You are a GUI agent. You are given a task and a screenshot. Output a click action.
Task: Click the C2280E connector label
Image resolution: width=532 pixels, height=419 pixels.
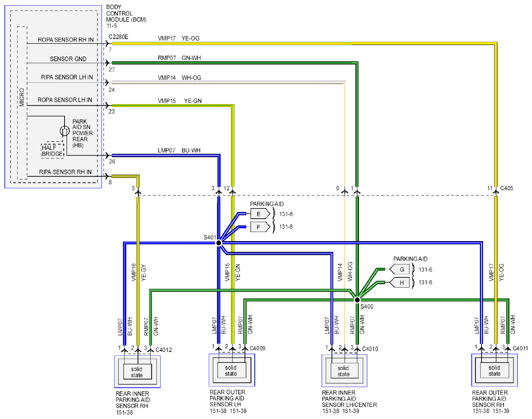point(118,37)
